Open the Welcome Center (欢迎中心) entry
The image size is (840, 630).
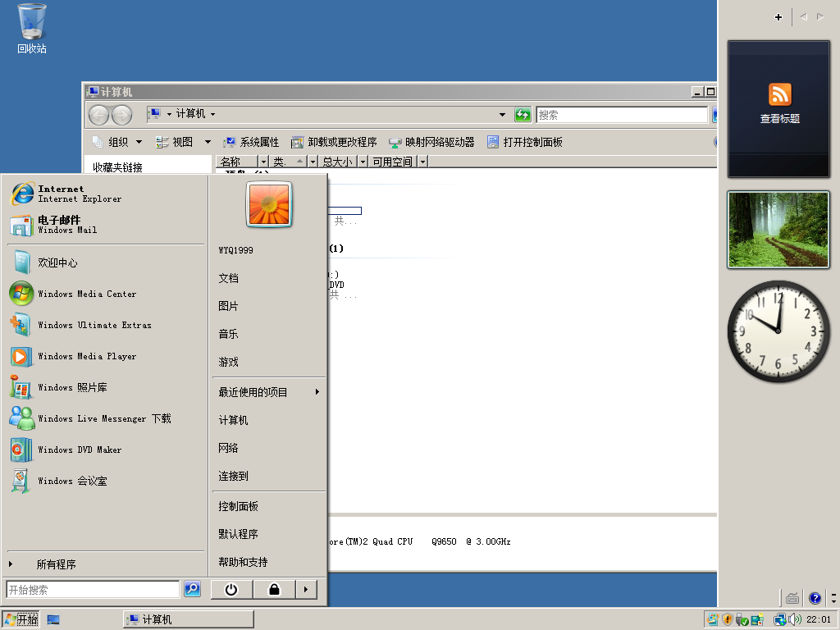106,262
